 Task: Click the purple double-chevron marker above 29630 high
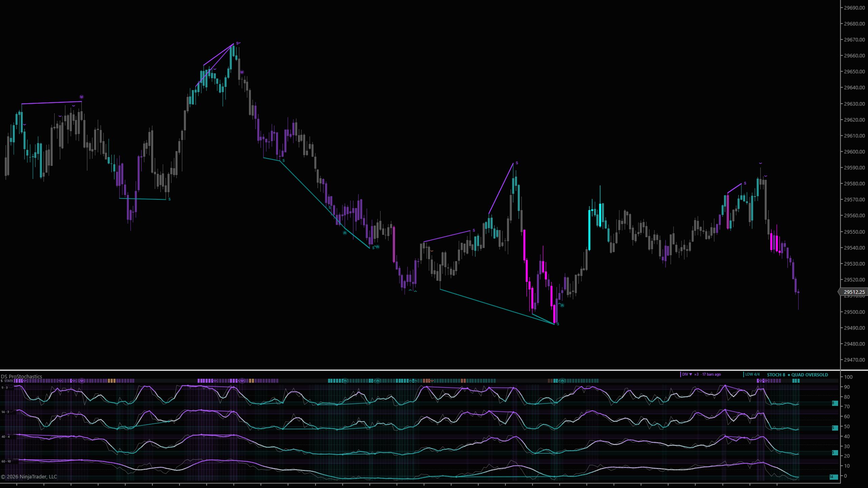(x=81, y=97)
